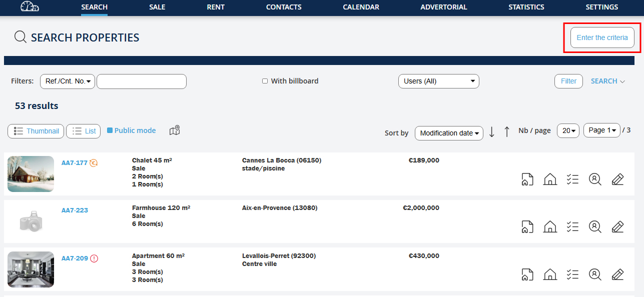Screen dimensions: 644x297
Task: Sort results in descending order arrow
Action: point(492,132)
